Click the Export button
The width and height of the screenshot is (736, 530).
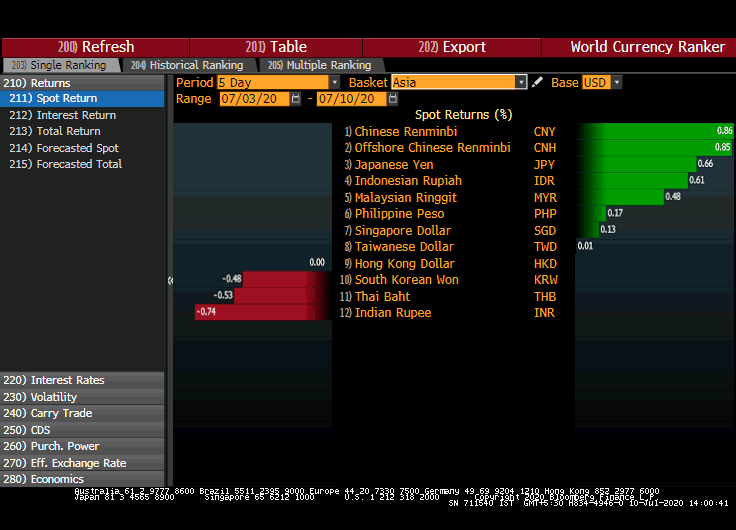452,47
